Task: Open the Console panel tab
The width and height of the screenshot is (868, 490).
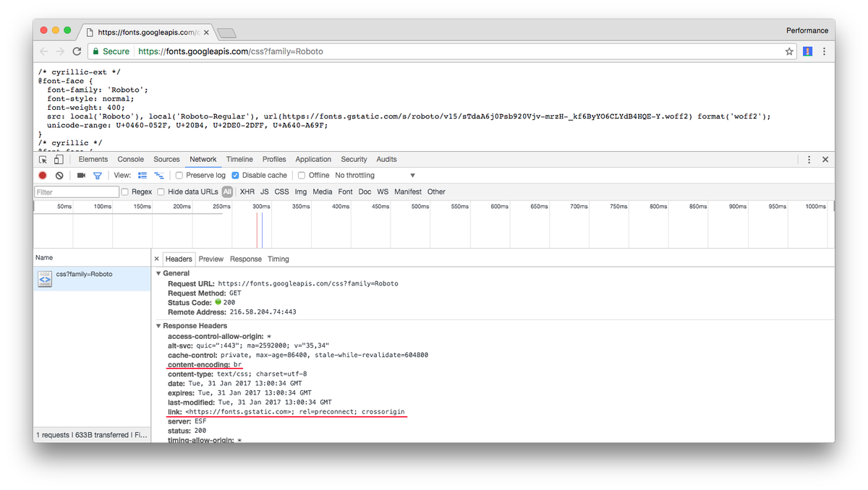Action: pyautogui.click(x=131, y=160)
